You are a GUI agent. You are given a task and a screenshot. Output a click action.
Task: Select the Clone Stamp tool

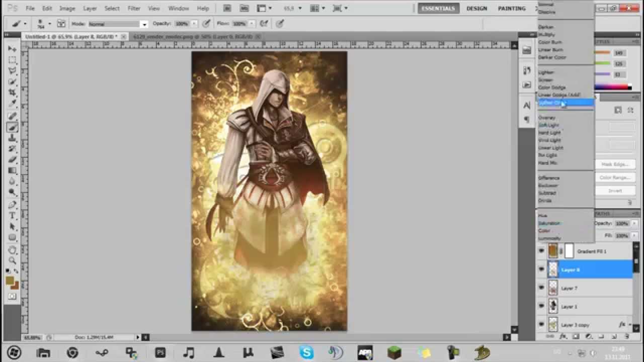(x=13, y=138)
